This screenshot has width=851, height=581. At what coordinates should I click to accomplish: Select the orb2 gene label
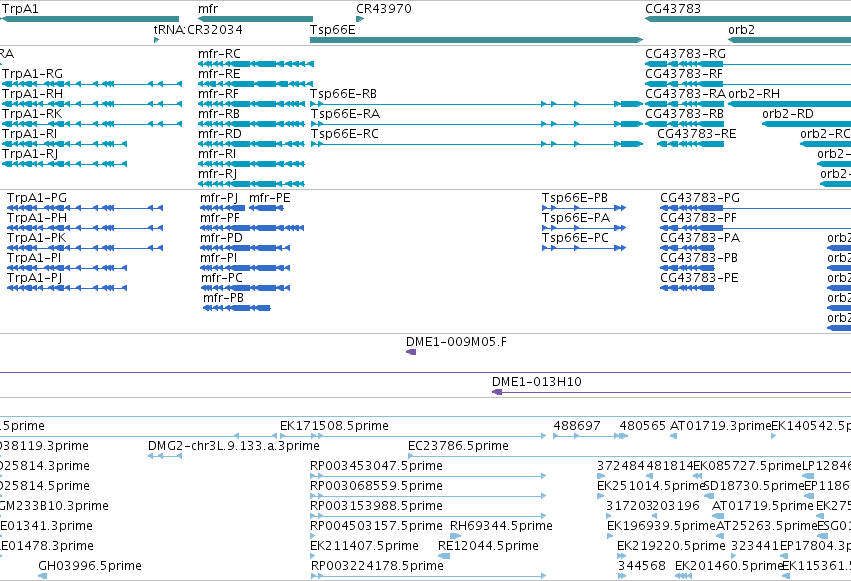click(741, 29)
